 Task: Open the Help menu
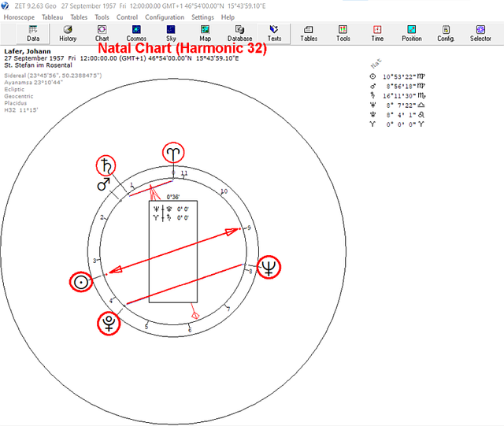click(x=228, y=17)
